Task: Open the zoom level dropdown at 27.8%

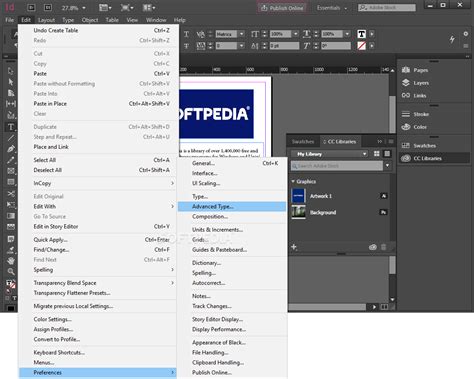Action: tap(84, 8)
